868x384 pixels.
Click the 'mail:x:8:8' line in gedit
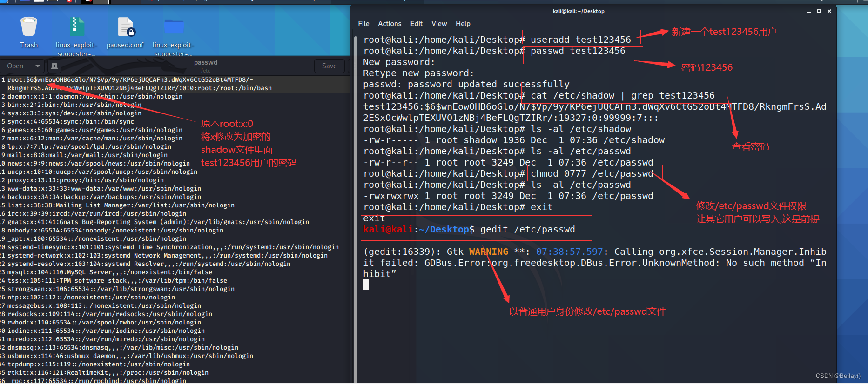coord(87,155)
